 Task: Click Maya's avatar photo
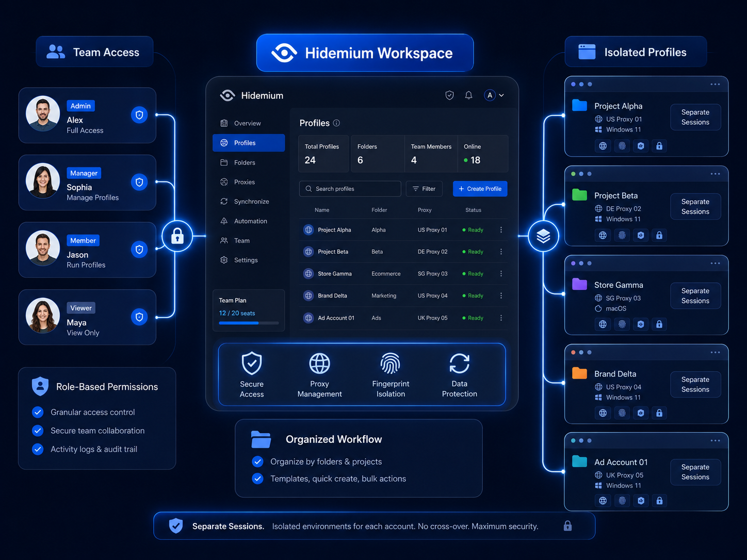pos(43,316)
